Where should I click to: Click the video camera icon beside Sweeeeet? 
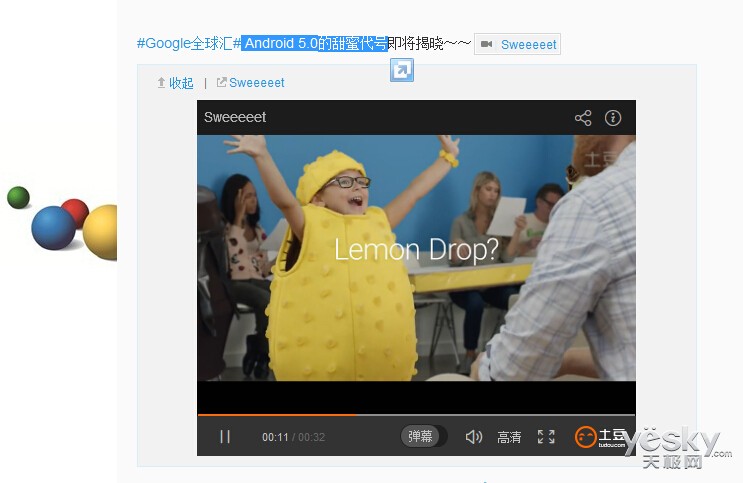486,44
